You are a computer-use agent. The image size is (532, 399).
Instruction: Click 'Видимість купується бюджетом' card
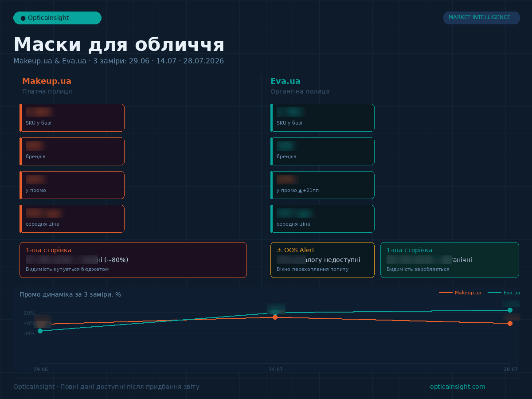coord(133,260)
